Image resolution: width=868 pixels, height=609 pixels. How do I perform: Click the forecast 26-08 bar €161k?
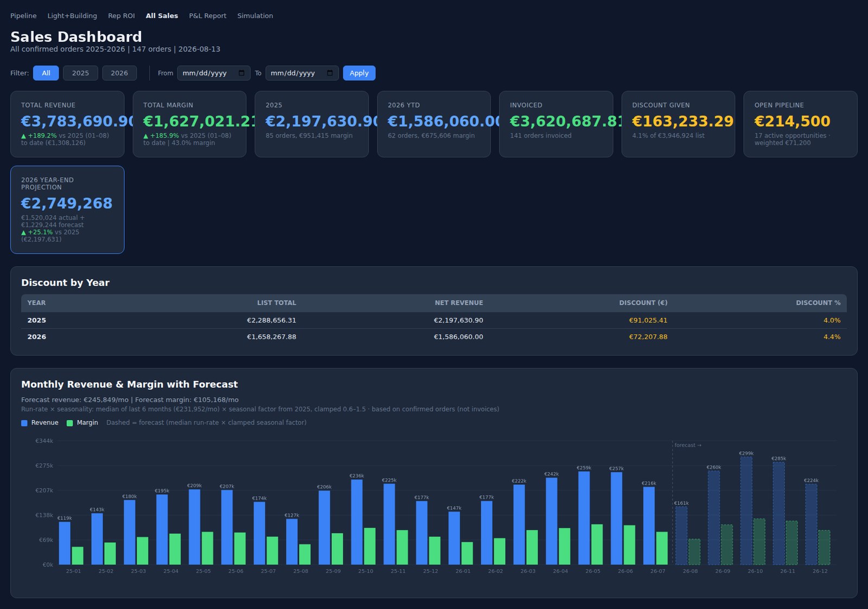681,535
